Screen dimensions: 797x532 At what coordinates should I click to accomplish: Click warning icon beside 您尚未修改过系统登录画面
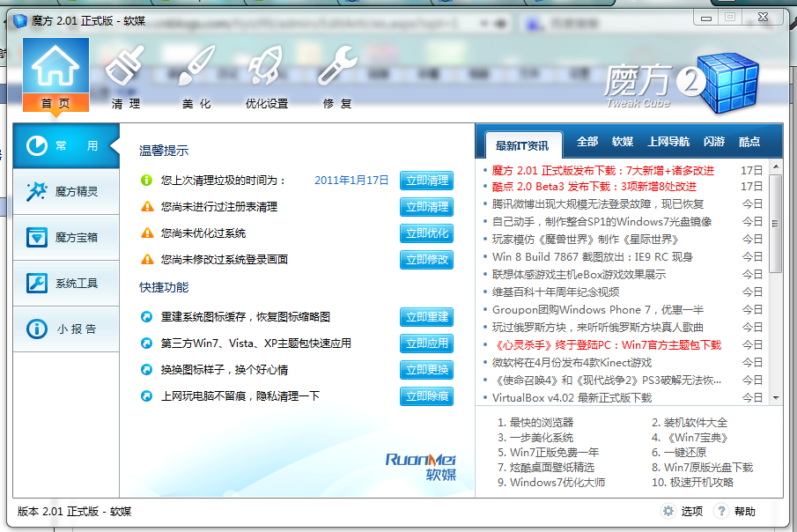147,259
